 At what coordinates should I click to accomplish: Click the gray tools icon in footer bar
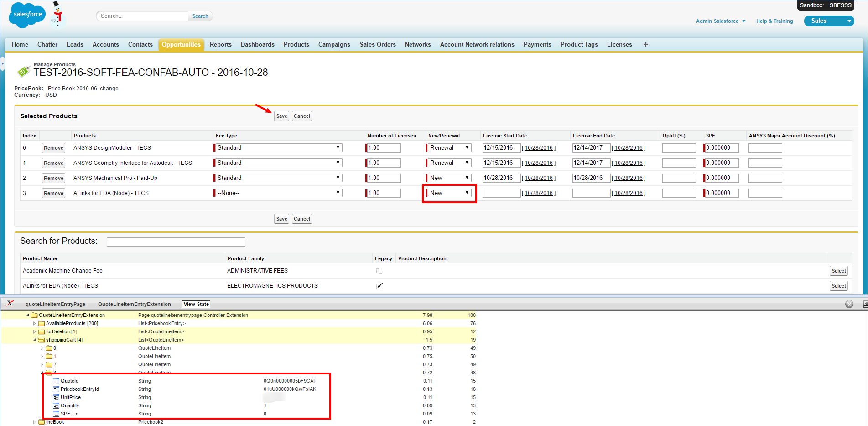tap(849, 304)
